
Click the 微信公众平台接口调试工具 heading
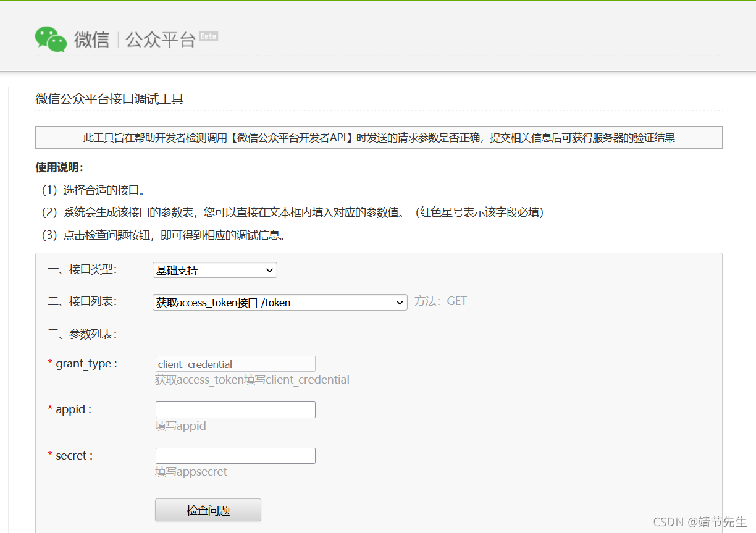tap(110, 99)
